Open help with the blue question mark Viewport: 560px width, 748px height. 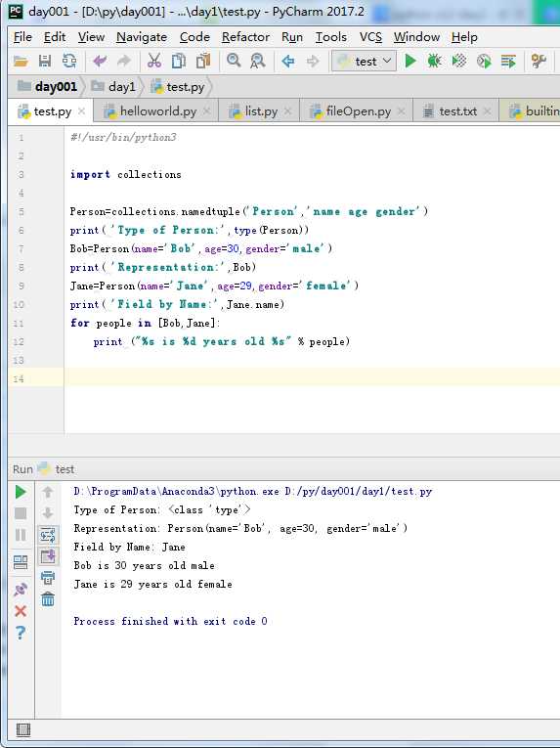[21, 633]
